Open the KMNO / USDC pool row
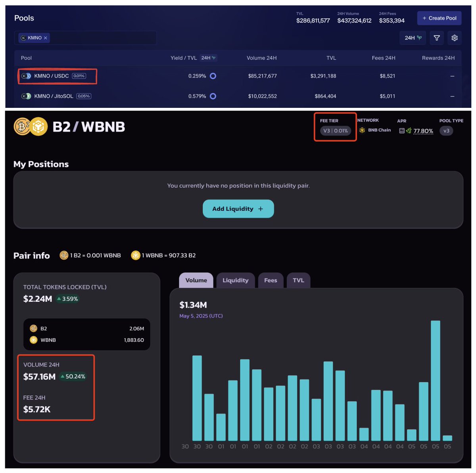Viewport: 476px width, 473px height. [238, 76]
